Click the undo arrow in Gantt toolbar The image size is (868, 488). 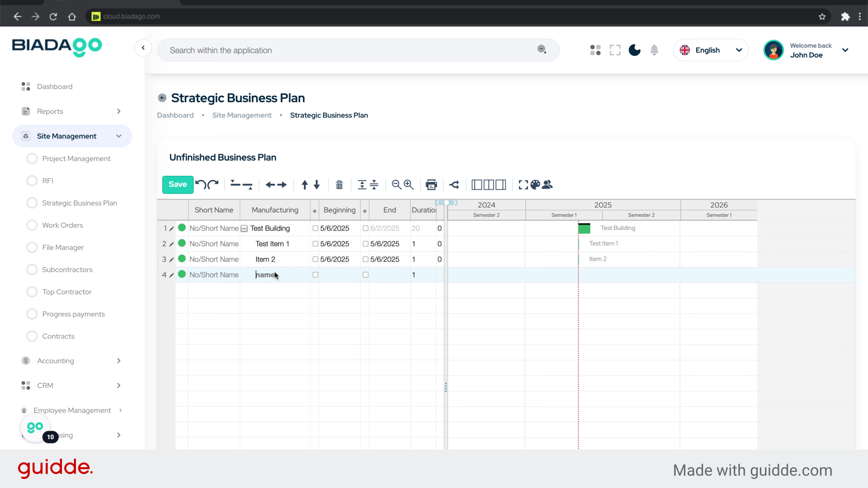200,184
